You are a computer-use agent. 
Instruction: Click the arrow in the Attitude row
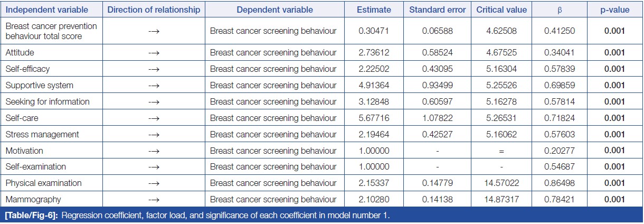[154, 53]
